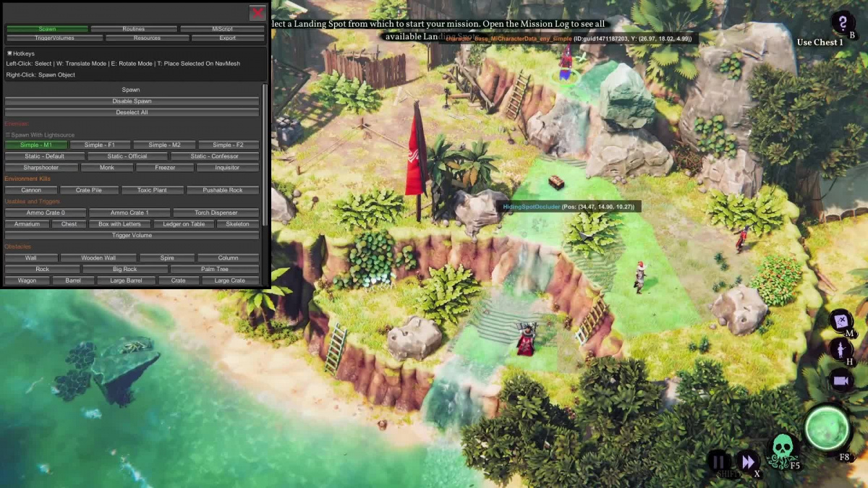Open the TriggerVolumes tab
The image size is (868, 488).
tap(54, 38)
